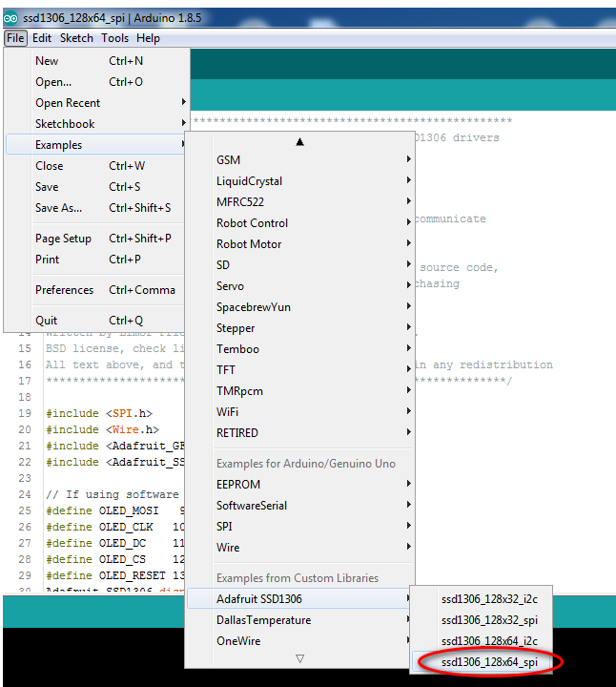Open the Servo examples submenu
Image resolution: width=616 pixels, height=687 pixels.
pyautogui.click(x=300, y=286)
